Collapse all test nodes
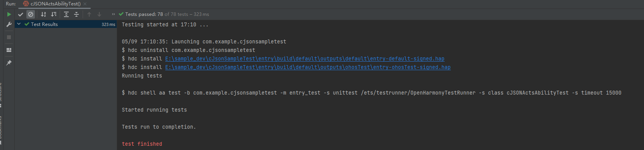 pos(76,14)
